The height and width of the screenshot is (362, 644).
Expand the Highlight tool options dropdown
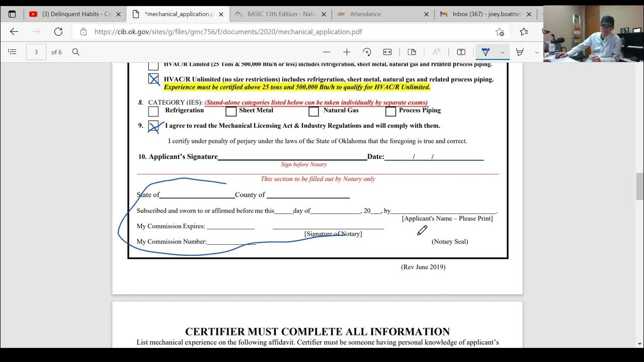point(537,52)
